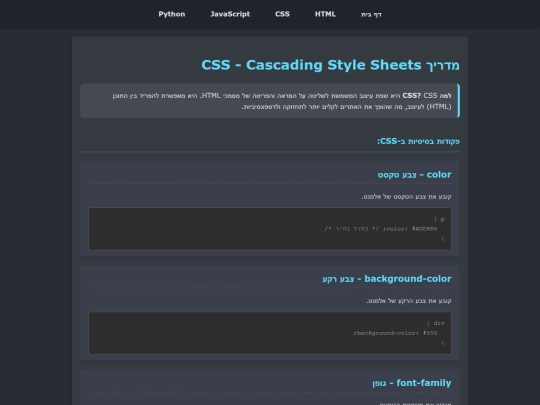Click the code block with background-color: #555
Image resolution: width=540 pixels, height=405 pixels.
[x=270, y=333]
